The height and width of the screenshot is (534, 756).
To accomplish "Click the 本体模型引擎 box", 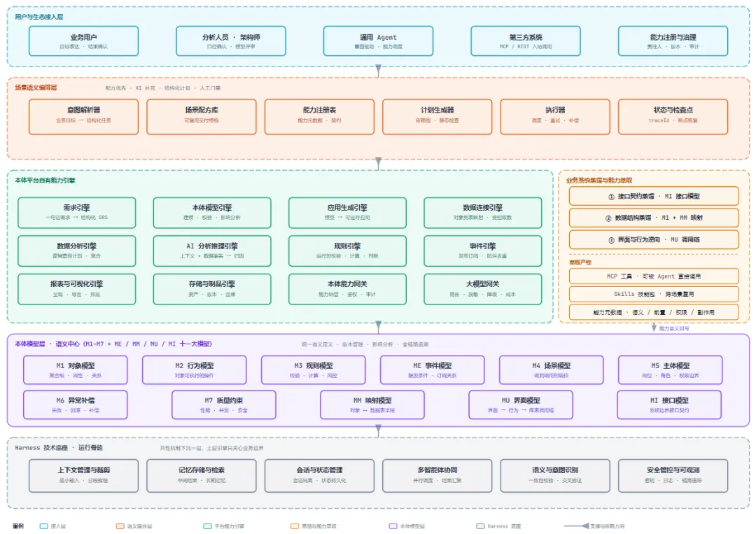I will pyautogui.click(x=212, y=213).
